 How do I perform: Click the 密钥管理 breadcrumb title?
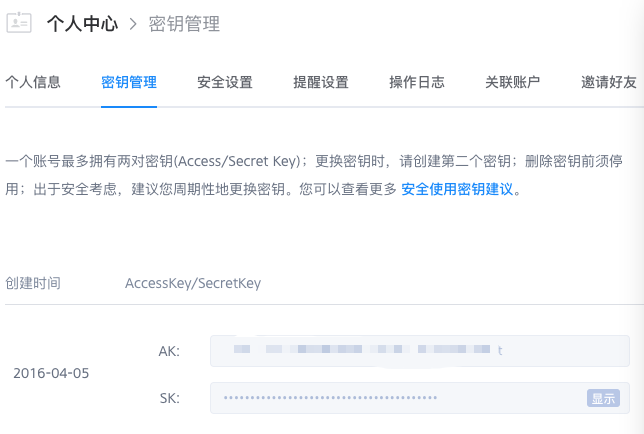[184, 23]
